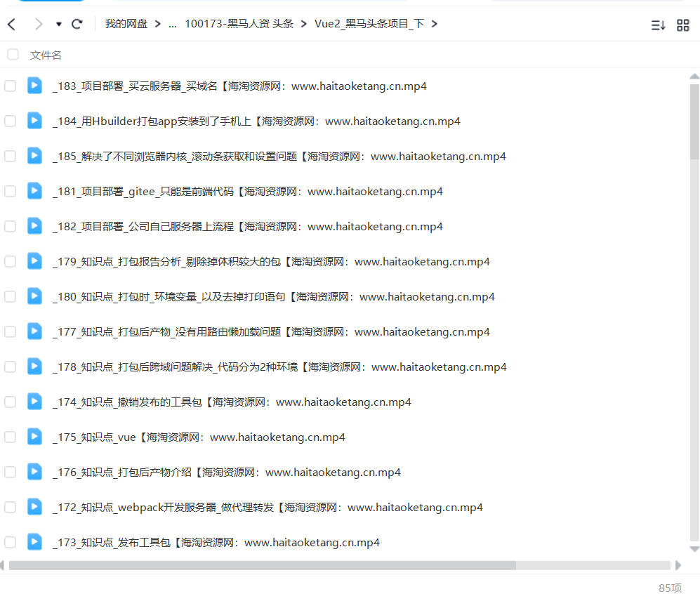
Task: Check the box for _183_项目部署 file
Action: tap(11, 86)
